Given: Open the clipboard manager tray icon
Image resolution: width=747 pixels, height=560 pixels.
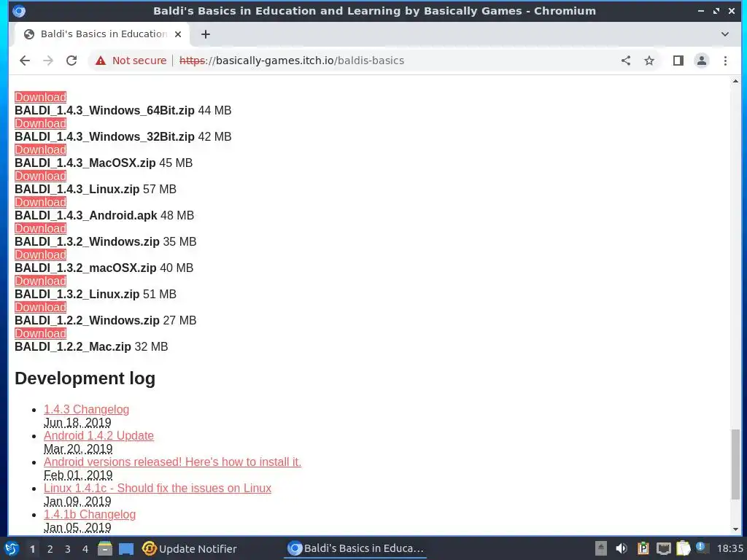Looking at the screenshot, I should pos(683,548).
